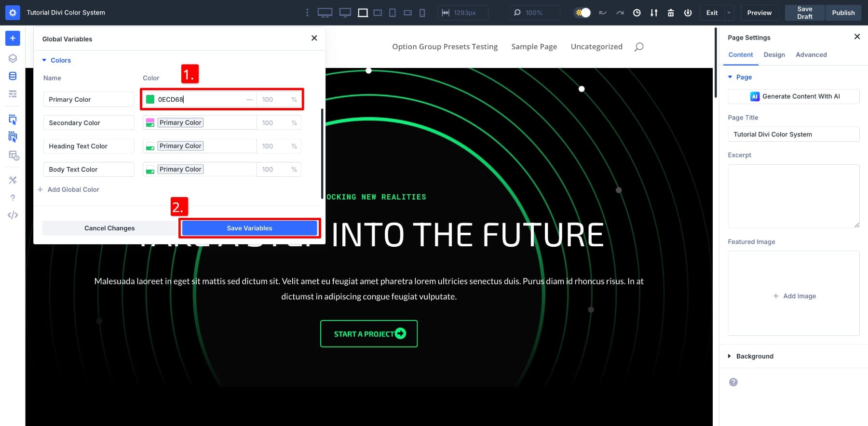Open the code editor brackets icon
The width and height of the screenshot is (868, 426).
[13, 215]
